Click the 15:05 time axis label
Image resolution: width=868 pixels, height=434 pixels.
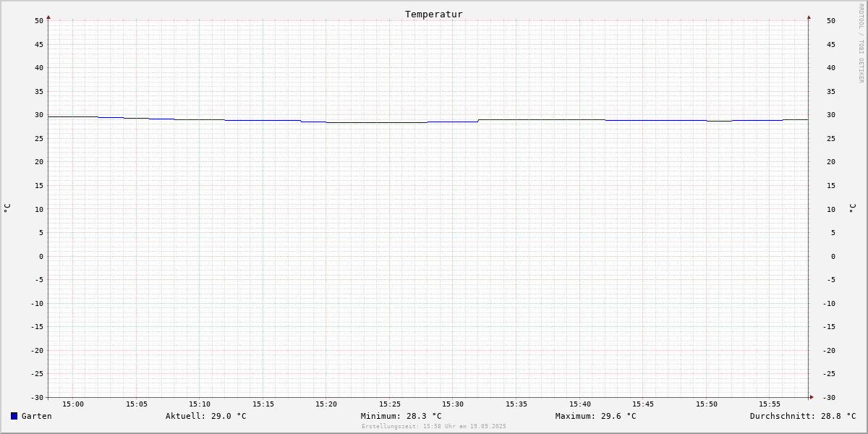point(137,404)
